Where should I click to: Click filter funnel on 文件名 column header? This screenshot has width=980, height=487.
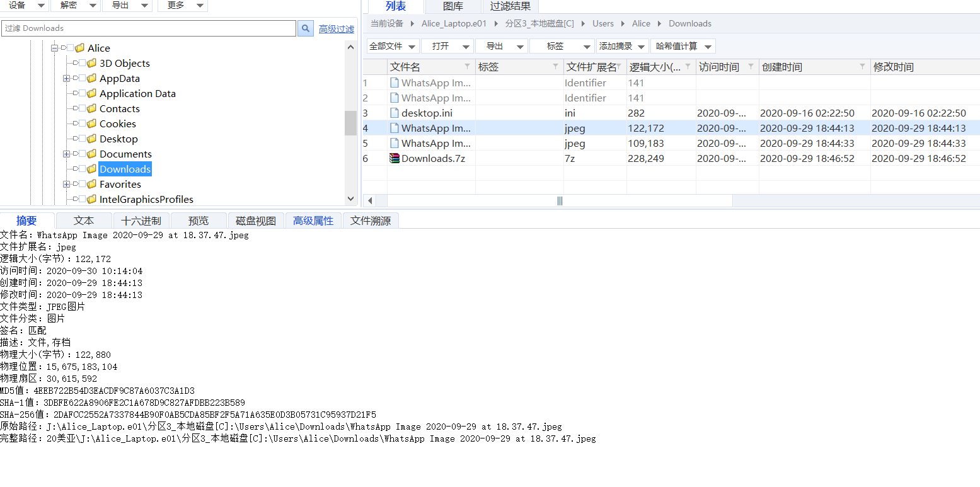(467, 67)
